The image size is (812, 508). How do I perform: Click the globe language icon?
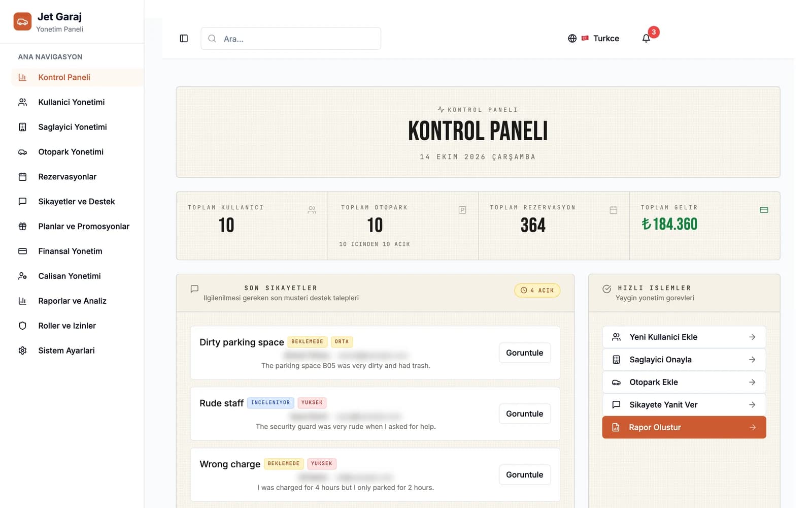point(572,39)
